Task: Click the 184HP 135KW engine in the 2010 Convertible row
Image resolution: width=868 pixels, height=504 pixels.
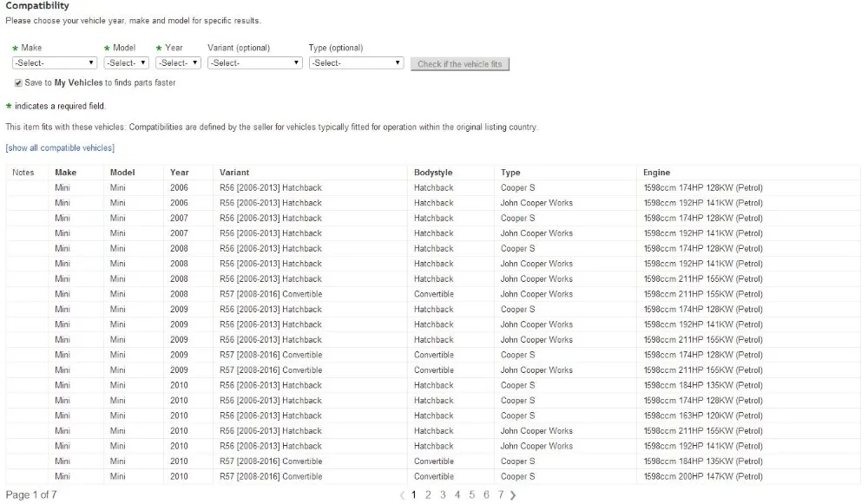Action: [x=703, y=461]
